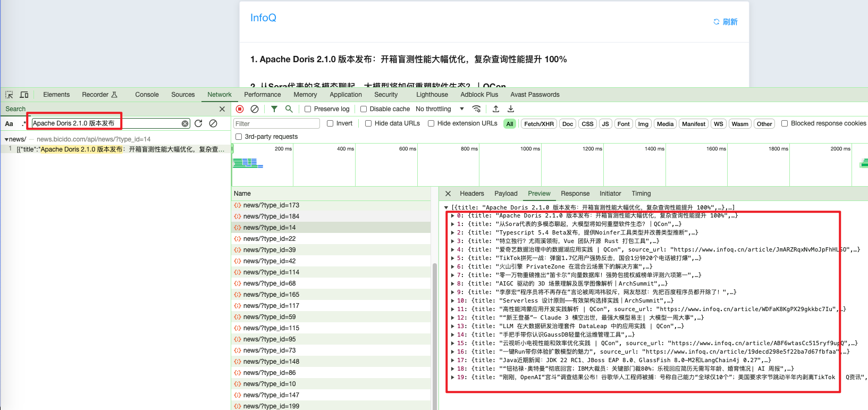Collapse the root JSON array
Viewport: 868px width, 410px height.
tap(446, 207)
